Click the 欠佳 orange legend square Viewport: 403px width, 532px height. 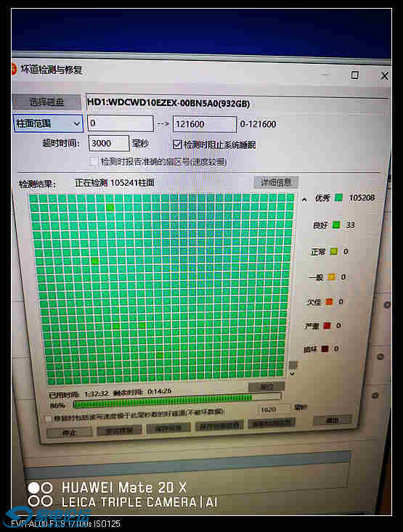(329, 301)
